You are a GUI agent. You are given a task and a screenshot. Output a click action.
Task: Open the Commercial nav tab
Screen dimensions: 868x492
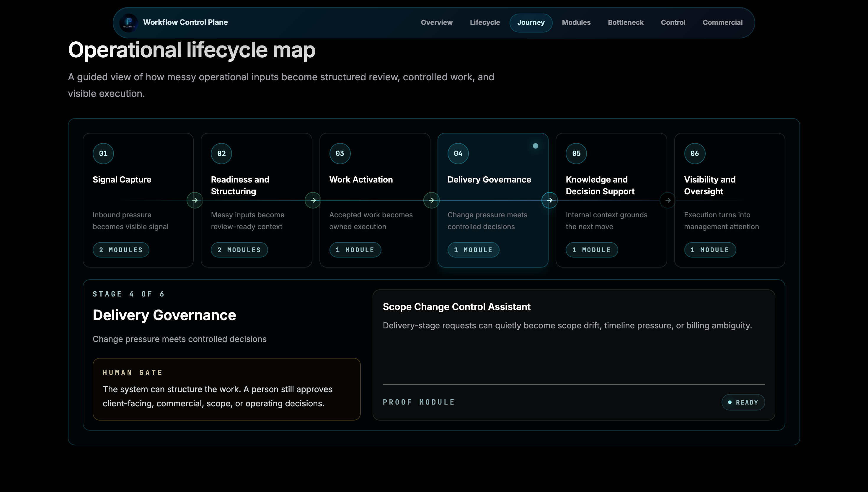(x=723, y=23)
